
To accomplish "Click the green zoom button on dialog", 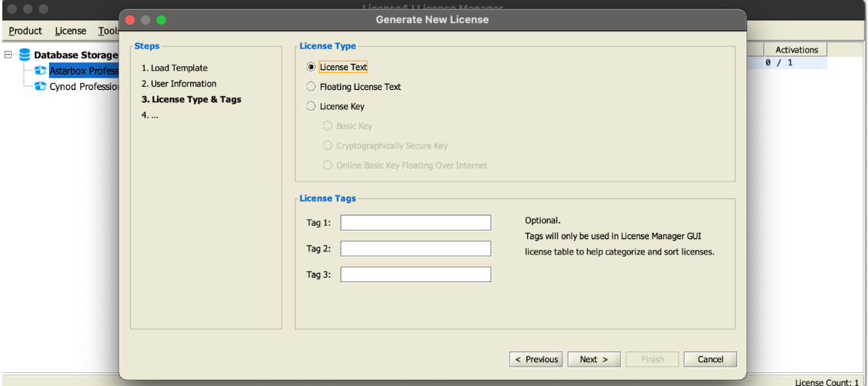I will (162, 19).
